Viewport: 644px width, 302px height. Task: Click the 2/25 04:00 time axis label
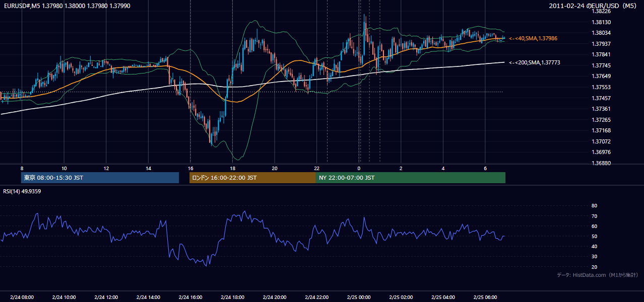[x=443, y=297]
